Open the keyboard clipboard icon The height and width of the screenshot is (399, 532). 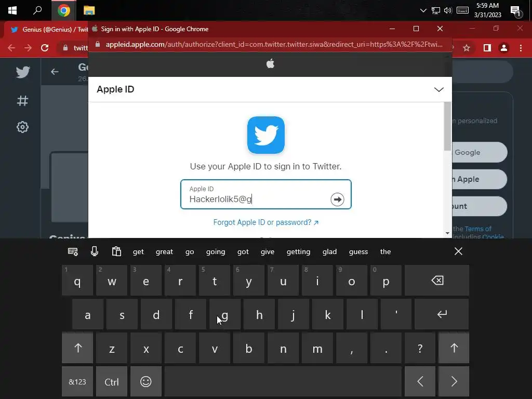tap(116, 251)
